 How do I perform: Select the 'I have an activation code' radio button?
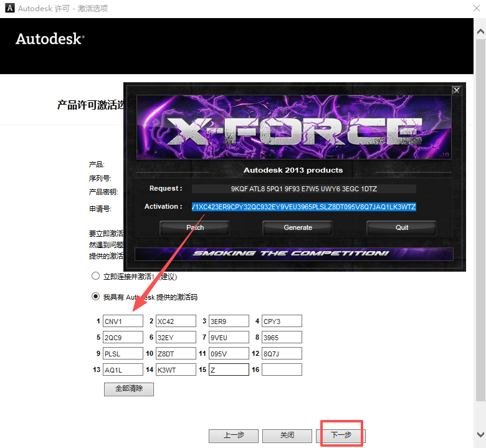pos(95,297)
